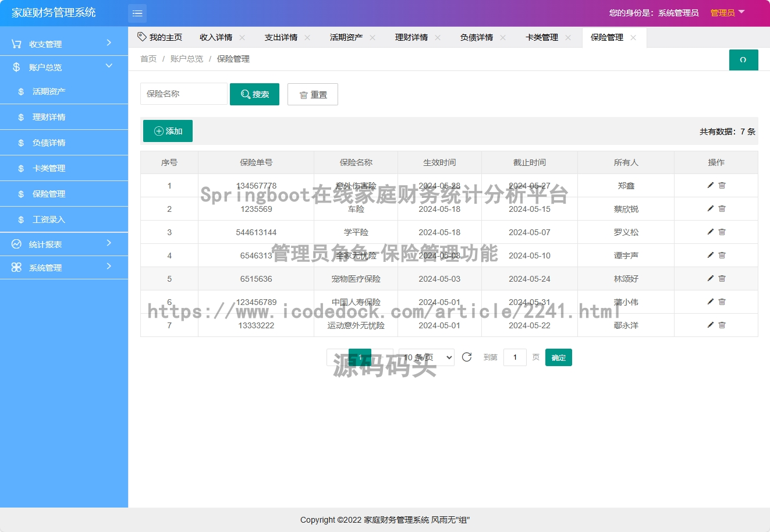
Task: Go to 卡类管理 in sidebar
Action: (x=64, y=168)
